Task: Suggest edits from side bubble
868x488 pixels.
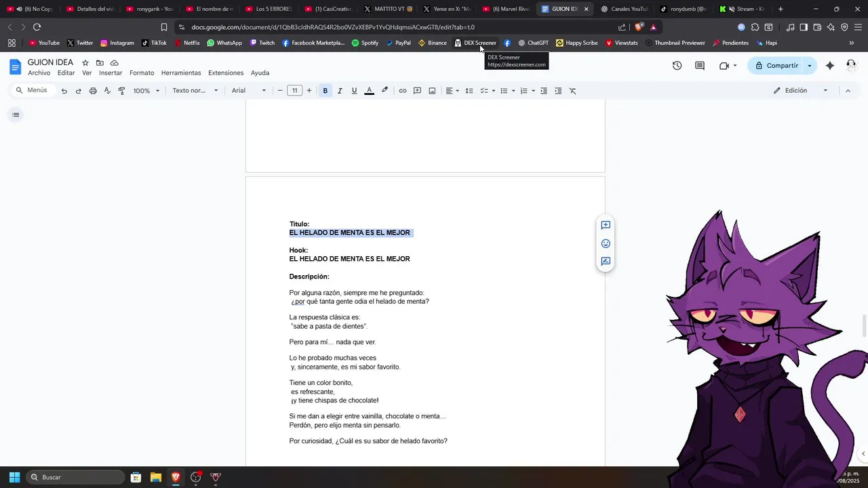Action: coord(606,261)
